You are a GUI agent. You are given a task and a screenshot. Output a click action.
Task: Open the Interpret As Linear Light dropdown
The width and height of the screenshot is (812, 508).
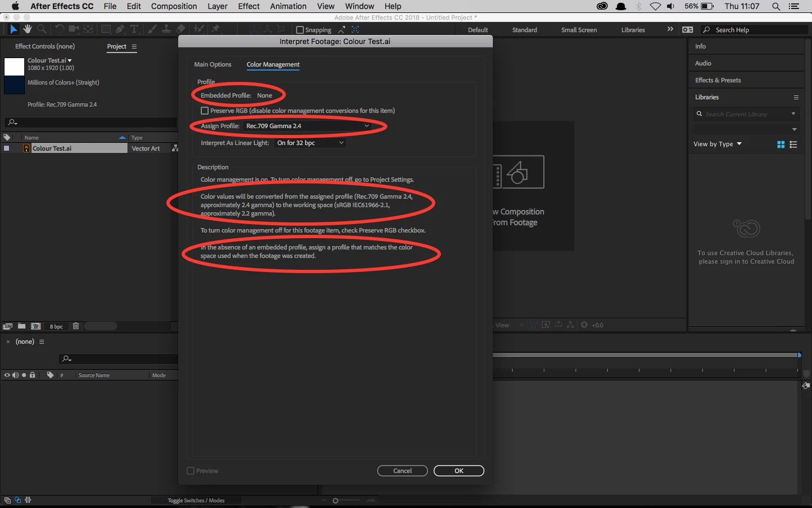[310, 143]
